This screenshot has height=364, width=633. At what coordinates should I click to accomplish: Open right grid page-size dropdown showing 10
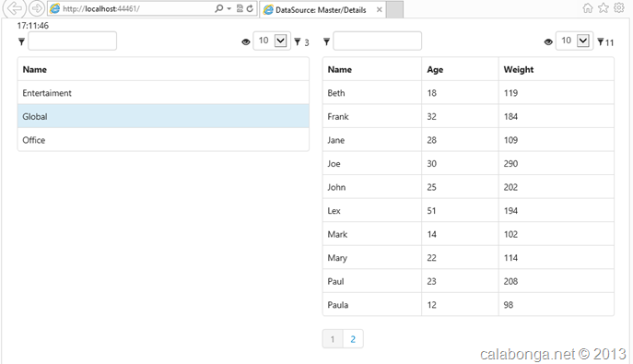(x=574, y=41)
